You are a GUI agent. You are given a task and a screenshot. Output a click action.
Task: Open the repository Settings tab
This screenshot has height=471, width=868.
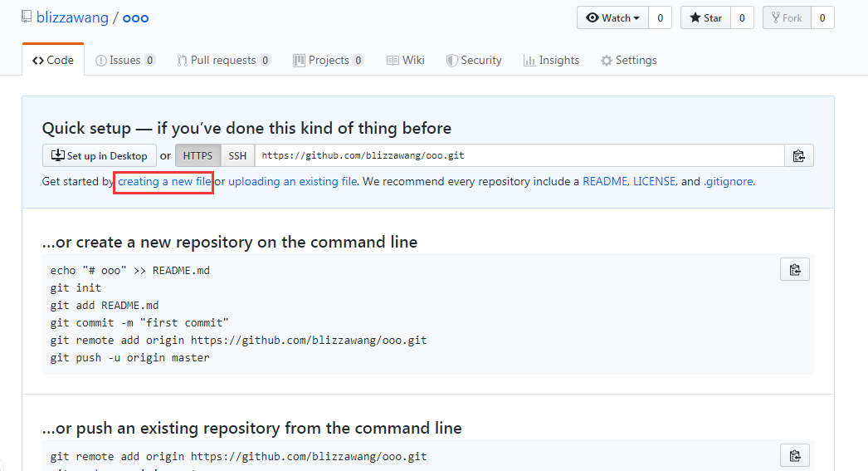[629, 60]
